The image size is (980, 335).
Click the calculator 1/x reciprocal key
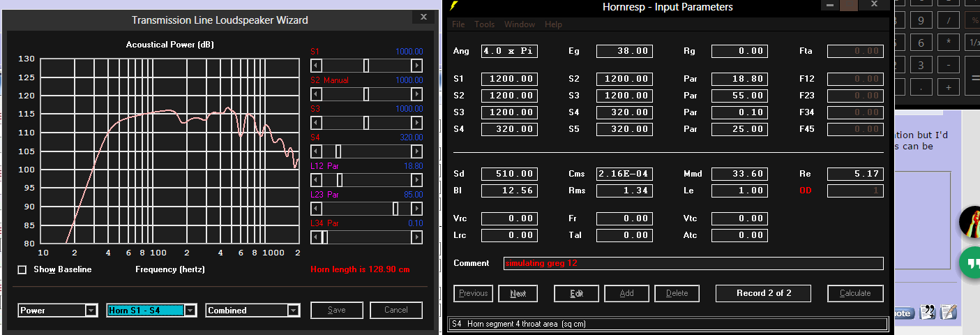[972, 43]
